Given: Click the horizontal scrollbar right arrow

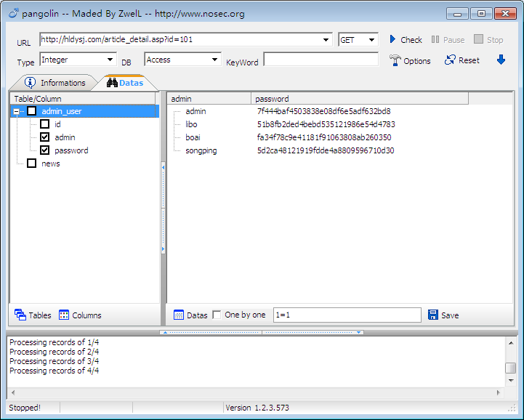Looking at the screenshot, I should [x=499, y=392].
